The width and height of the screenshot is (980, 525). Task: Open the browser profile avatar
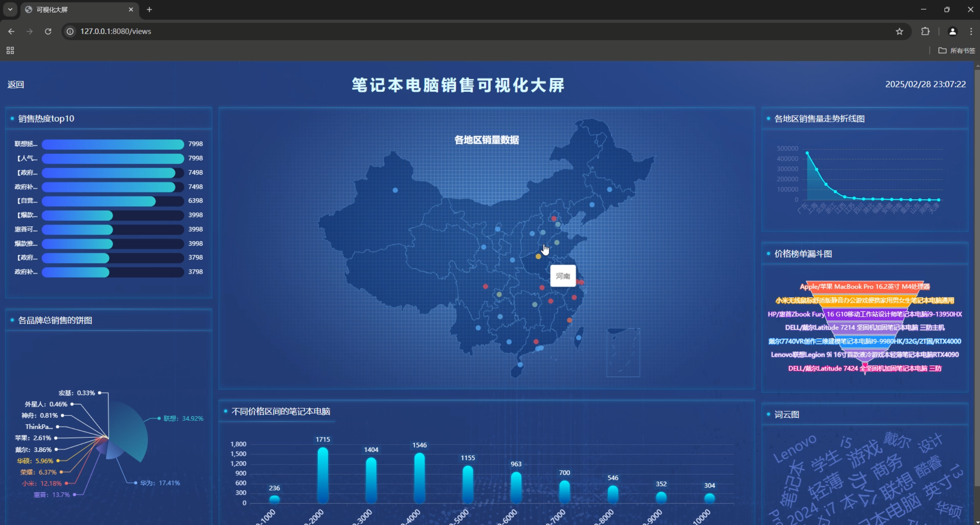tap(952, 31)
